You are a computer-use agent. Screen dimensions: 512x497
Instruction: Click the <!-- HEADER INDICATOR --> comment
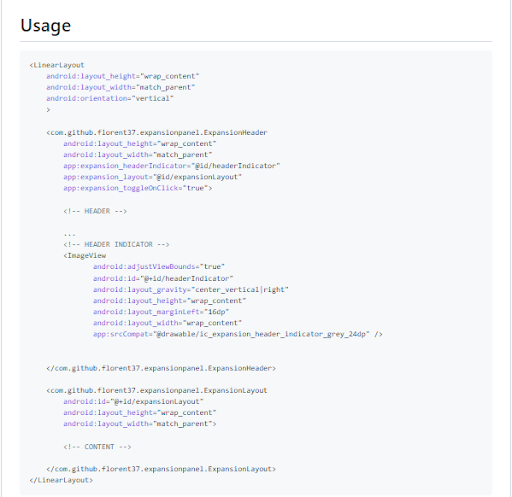[116, 245]
